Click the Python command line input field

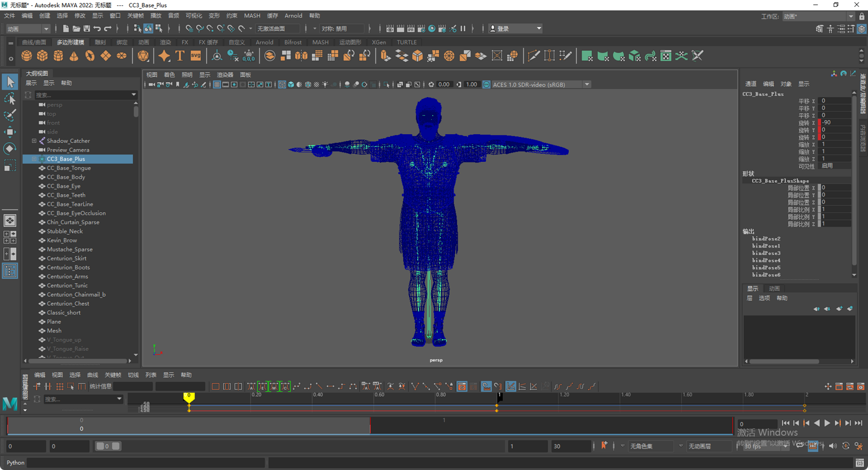146,462
